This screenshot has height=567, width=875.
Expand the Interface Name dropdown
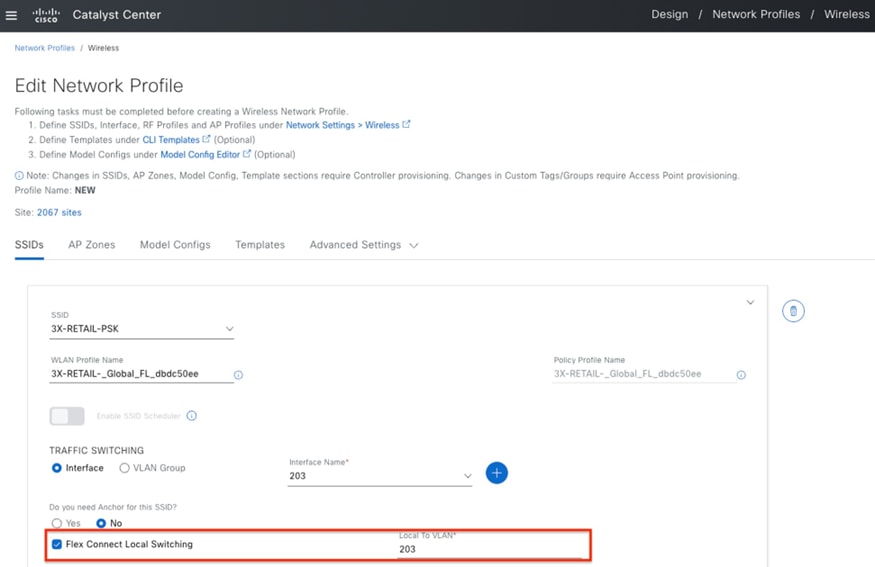467,476
